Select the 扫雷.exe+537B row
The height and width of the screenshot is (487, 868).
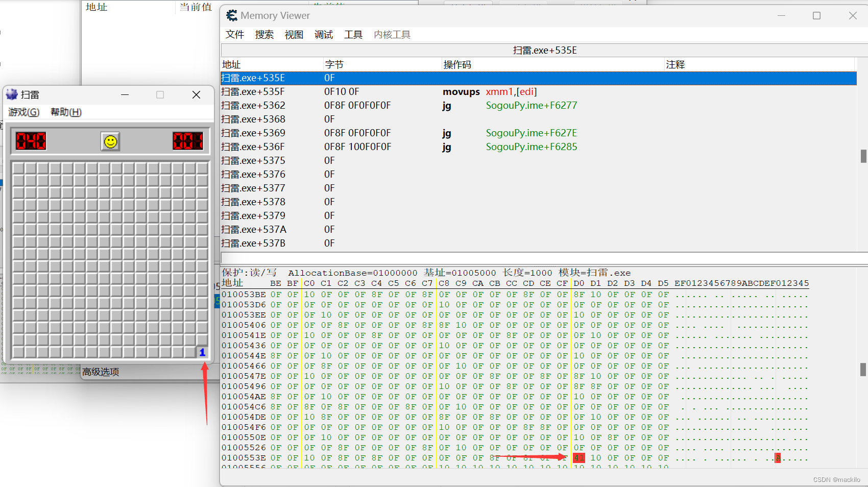[539, 243]
